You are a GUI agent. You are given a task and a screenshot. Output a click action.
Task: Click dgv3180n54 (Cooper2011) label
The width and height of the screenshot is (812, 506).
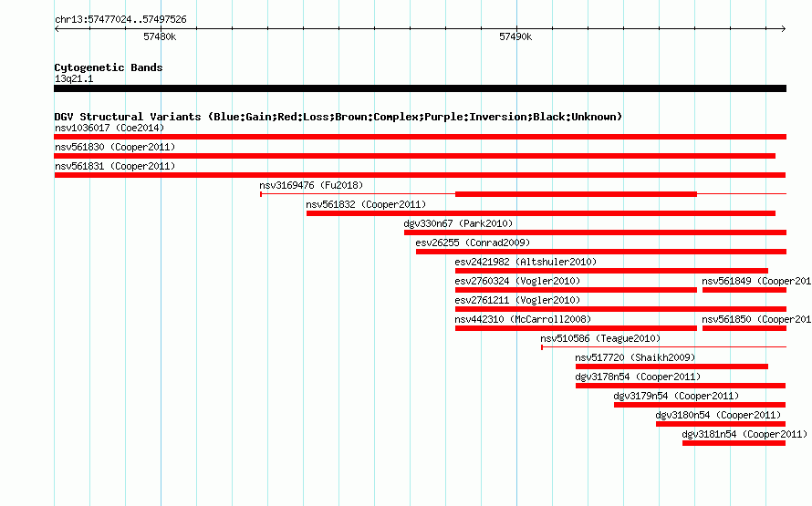click(x=718, y=415)
